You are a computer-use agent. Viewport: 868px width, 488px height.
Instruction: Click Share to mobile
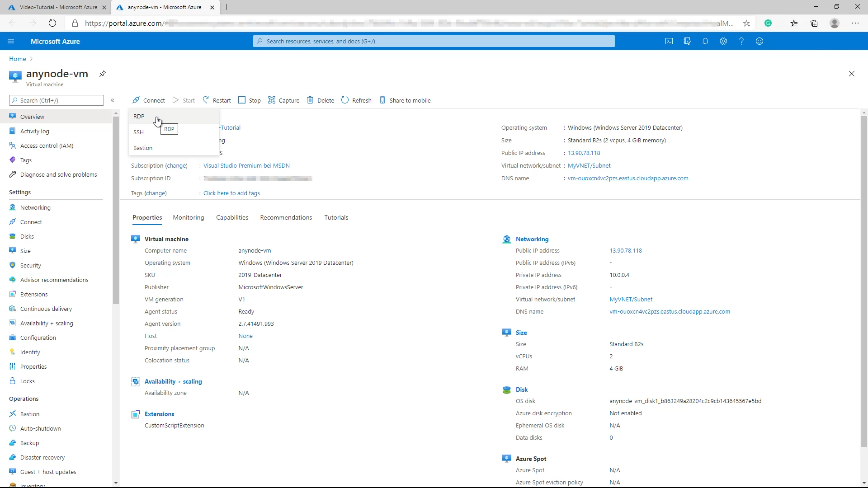[405, 100]
